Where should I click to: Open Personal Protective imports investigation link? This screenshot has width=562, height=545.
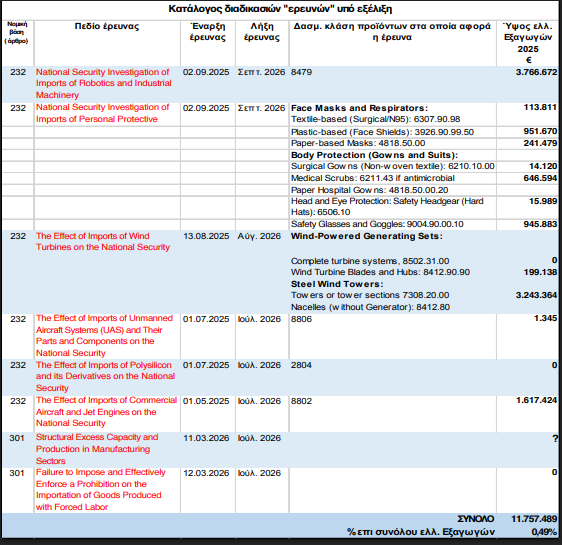pyautogui.click(x=102, y=113)
